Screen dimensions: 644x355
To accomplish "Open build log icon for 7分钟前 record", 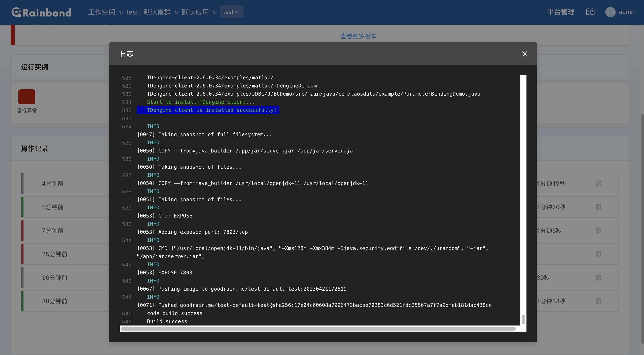I will point(599,230).
